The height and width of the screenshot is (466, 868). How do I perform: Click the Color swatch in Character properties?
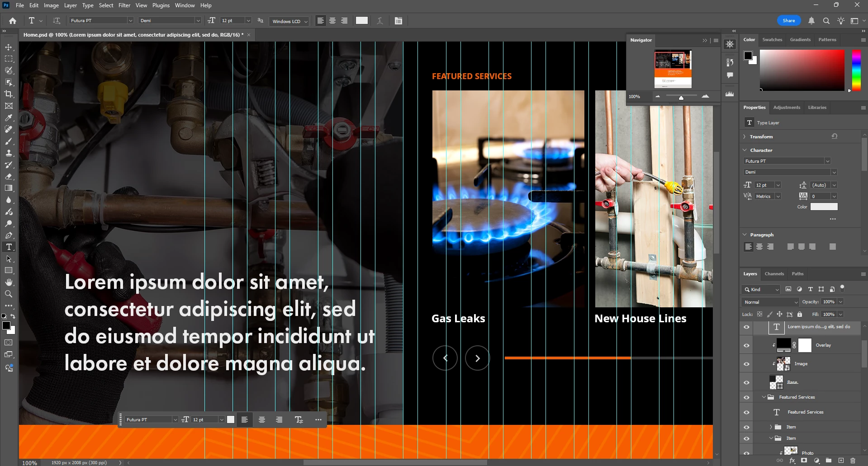tap(824, 207)
